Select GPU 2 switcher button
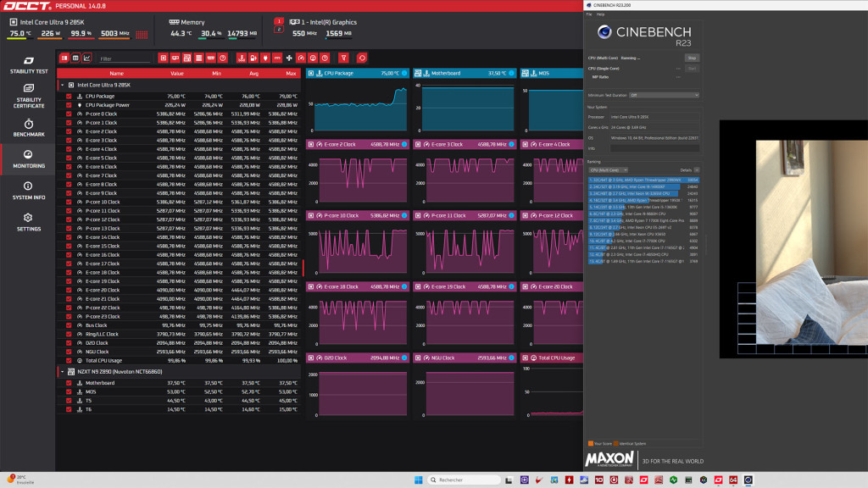This screenshot has width=868, height=488. point(279,30)
